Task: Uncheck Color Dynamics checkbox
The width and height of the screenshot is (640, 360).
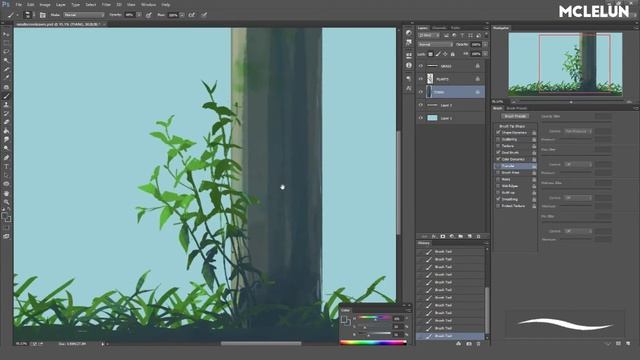Action: click(x=498, y=159)
